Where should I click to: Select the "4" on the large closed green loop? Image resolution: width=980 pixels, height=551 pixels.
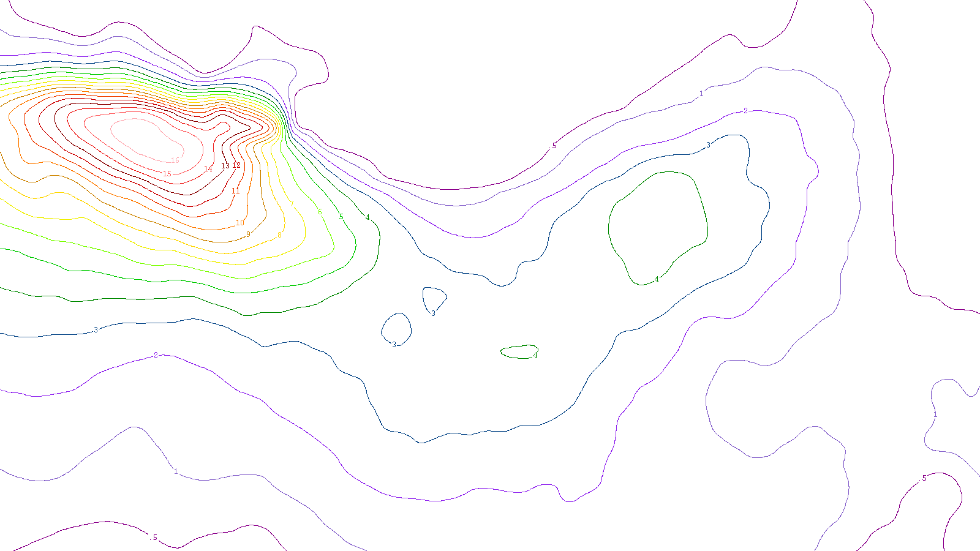tap(657, 279)
